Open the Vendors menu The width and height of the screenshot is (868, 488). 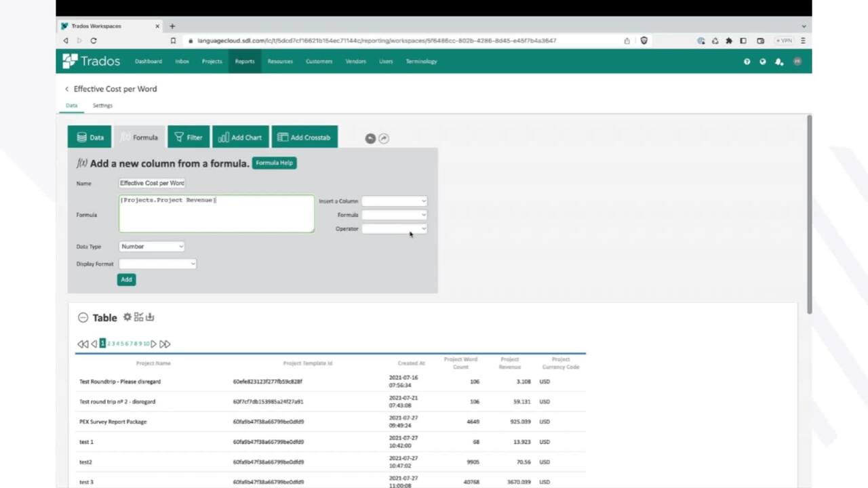tap(356, 61)
